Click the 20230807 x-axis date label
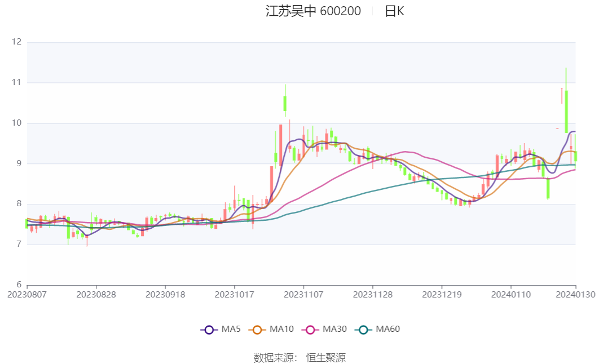The width and height of the screenshot is (599, 364). [27, 295]
